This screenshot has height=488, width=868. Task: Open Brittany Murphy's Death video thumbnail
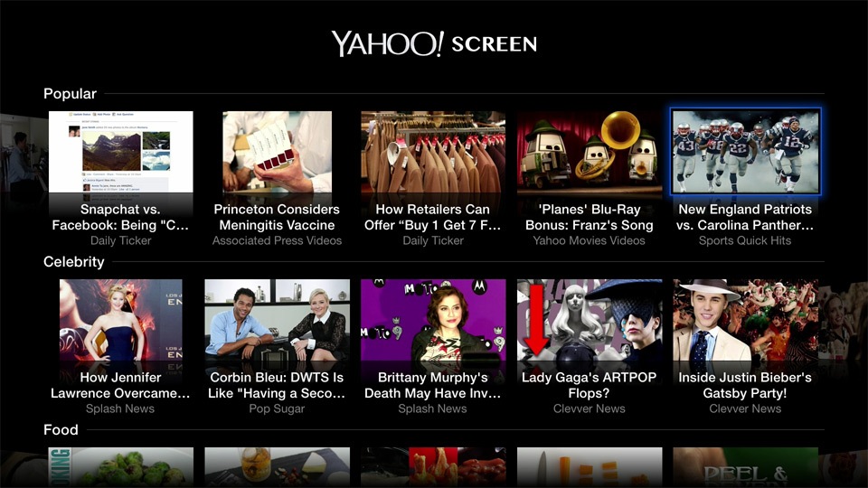coord(433,320)
